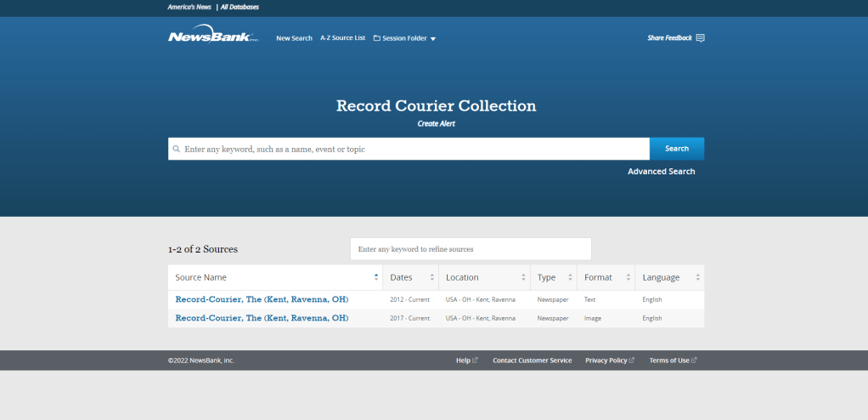Focus the main keyword search field
This screenshot has height=420, width=868.
(x=409, y=149)
